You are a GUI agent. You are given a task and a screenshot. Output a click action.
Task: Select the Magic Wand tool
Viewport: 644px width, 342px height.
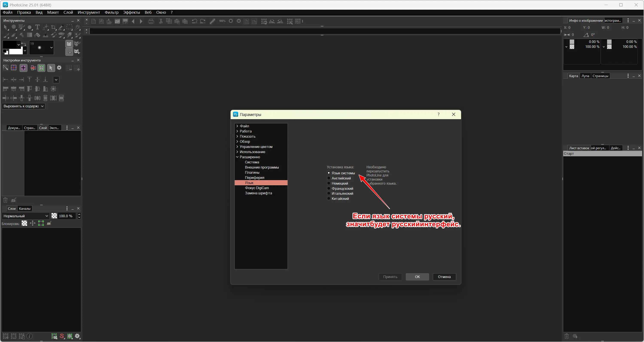coord(77,27)
